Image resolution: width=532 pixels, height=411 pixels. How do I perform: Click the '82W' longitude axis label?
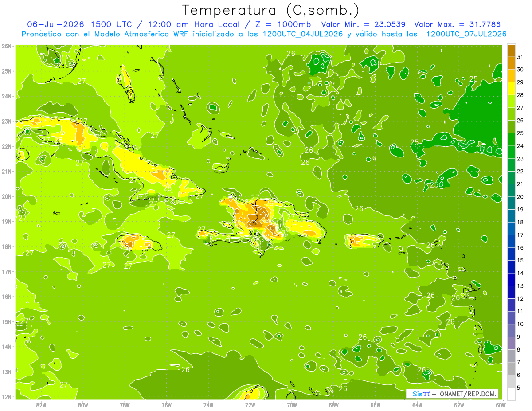(x=41, y=404)
